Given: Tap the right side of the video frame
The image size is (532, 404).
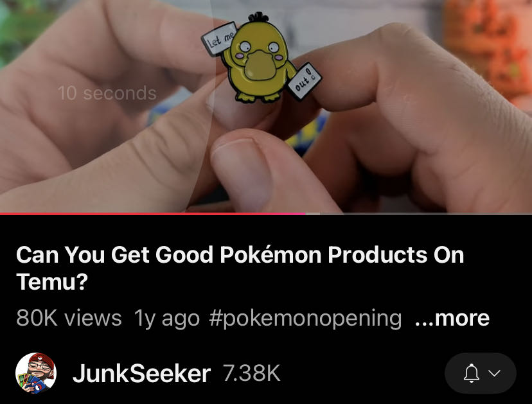Looking at the screenshot, I should [x=441, y=106].
